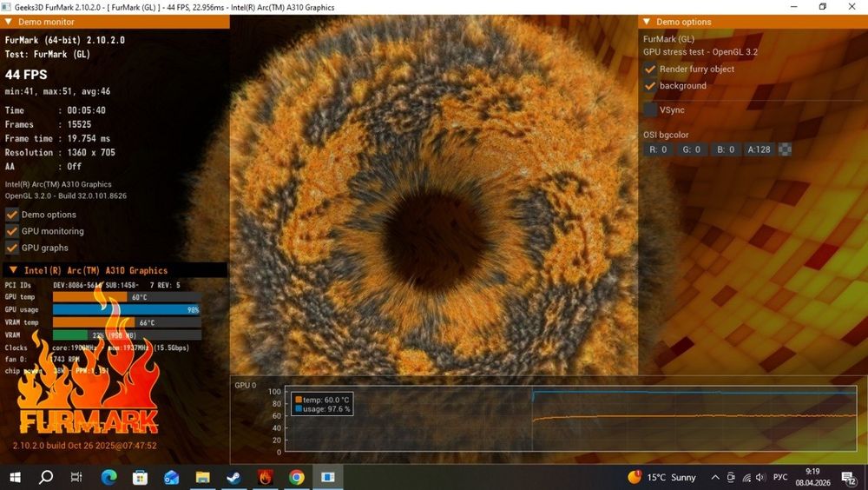The image size is (868, 490).
Task: Click the GPU 0 graph legend box
Action: tap(322, 405)
